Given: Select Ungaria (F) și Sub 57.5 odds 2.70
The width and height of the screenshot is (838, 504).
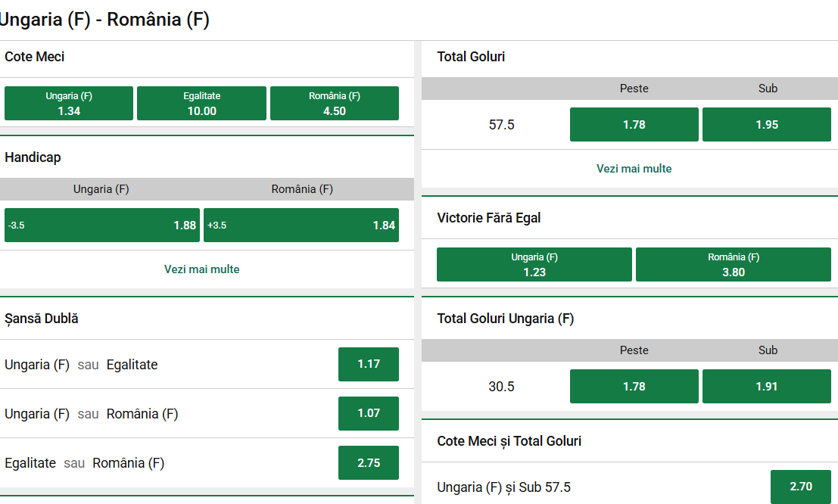Looking at the screenshot, I should [x=801, y=487].
